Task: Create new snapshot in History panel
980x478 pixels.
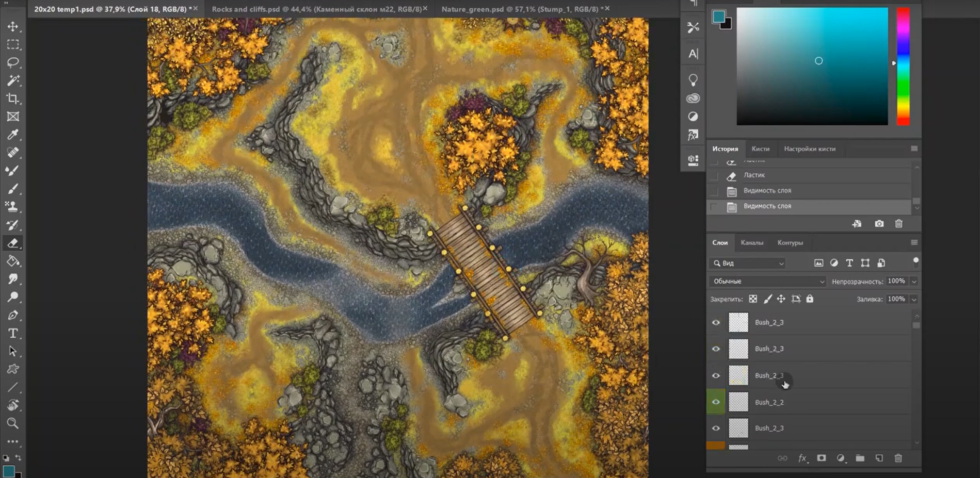Action: pyautogui.click(x=879, y=224)
